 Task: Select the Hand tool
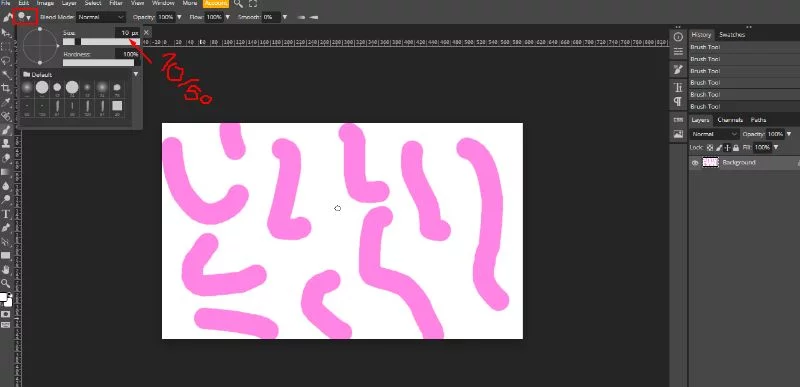tap(6, 269)
